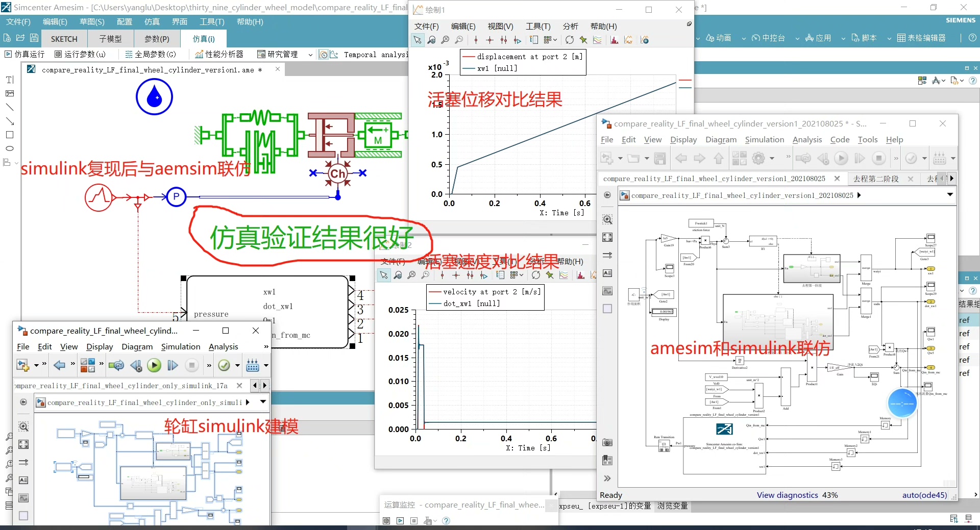Click Step Back icon in front Simulink window
Viewport: 980px width, 530px height.
click(136, 365)
